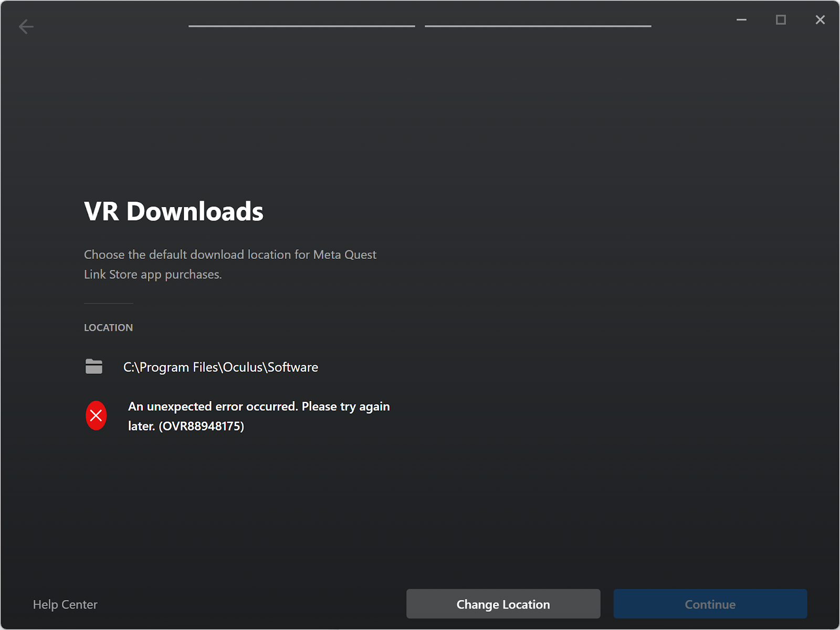Click the 'Choose the default download location' text
The image size is (840, 630).
pos(230,255)
